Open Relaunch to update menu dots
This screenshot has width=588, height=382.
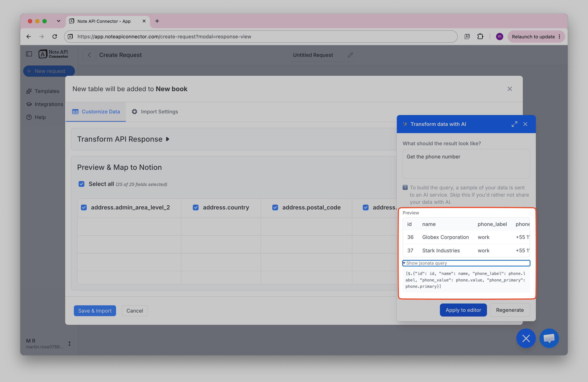[x=559, y=37]
